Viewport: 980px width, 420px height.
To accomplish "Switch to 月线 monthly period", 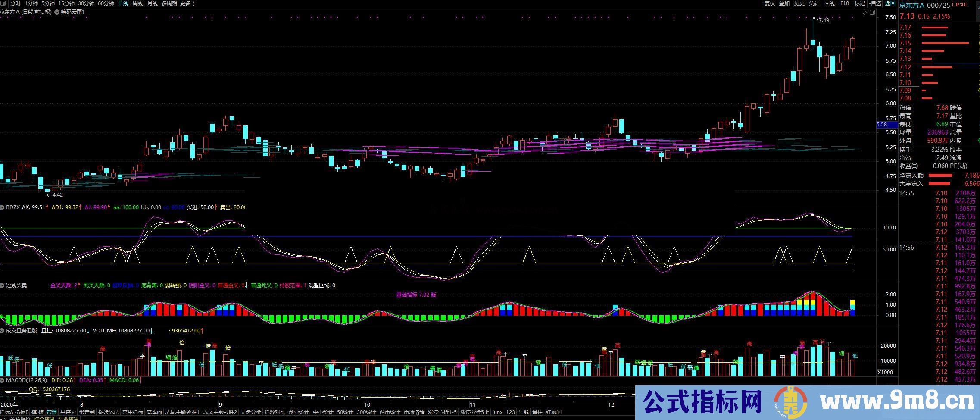I will coord(153,3).
